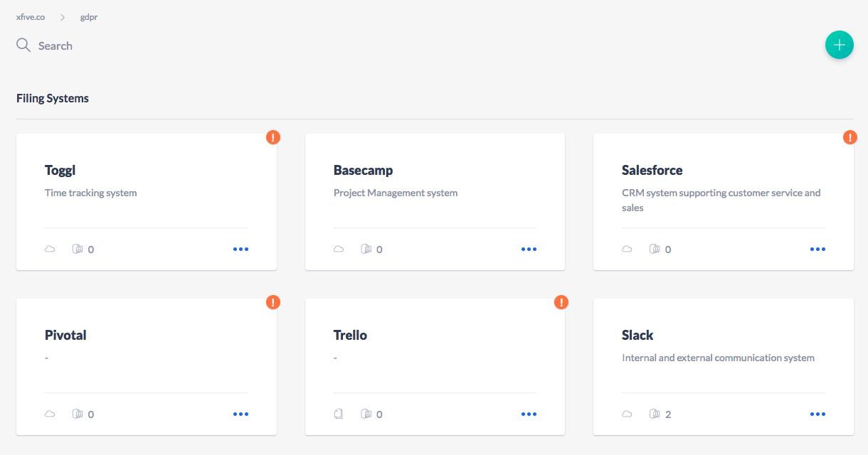Click the count 0 on Toggl card
The image size is (868, 455).
click(91, 250)
